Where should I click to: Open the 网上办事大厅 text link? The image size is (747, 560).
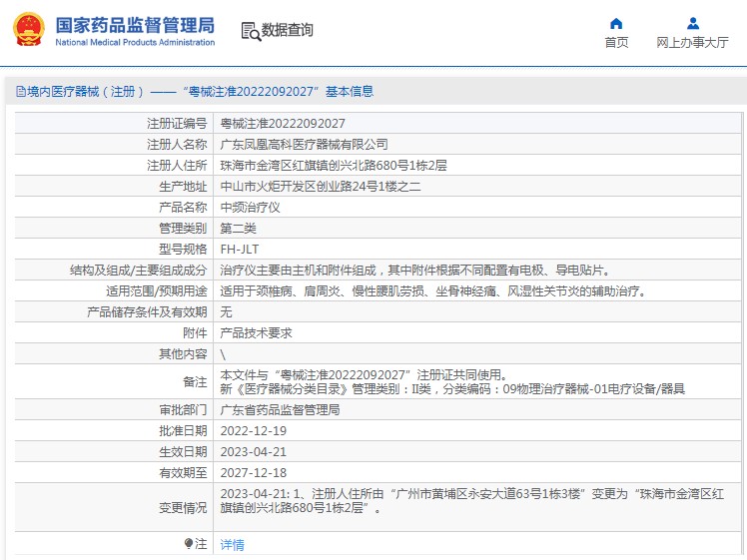coord(693,42)
